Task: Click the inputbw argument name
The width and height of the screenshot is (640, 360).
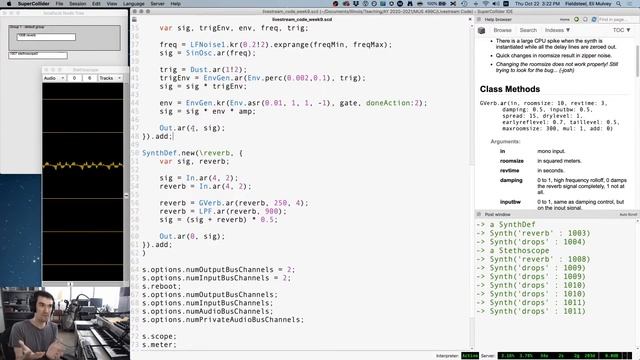Action: [x=510, y=202]
